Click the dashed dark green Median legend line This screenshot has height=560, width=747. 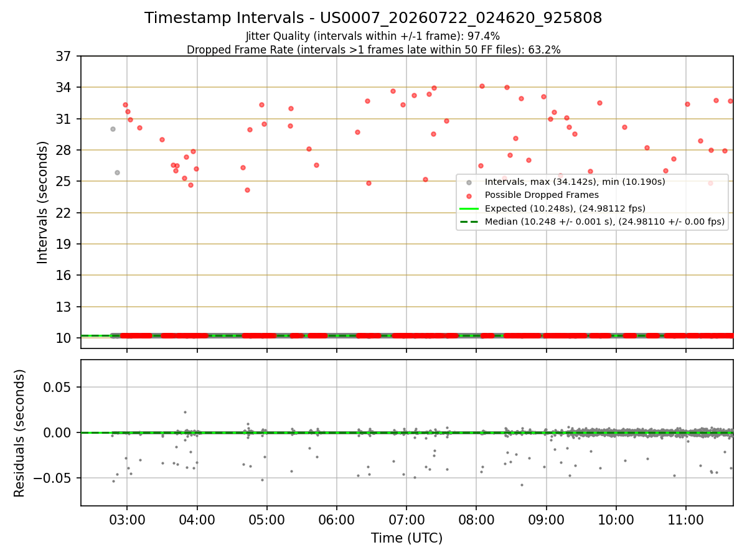click(x=469, y=221)
